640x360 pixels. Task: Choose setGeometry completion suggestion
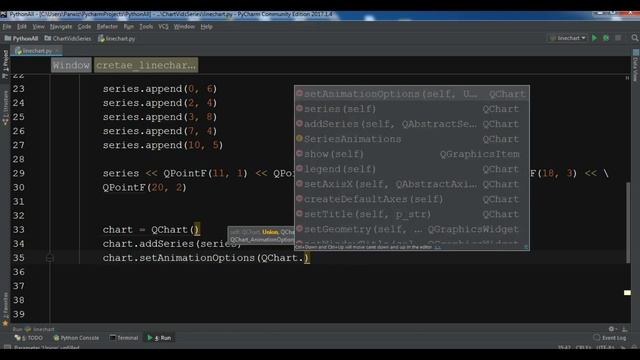412,229
